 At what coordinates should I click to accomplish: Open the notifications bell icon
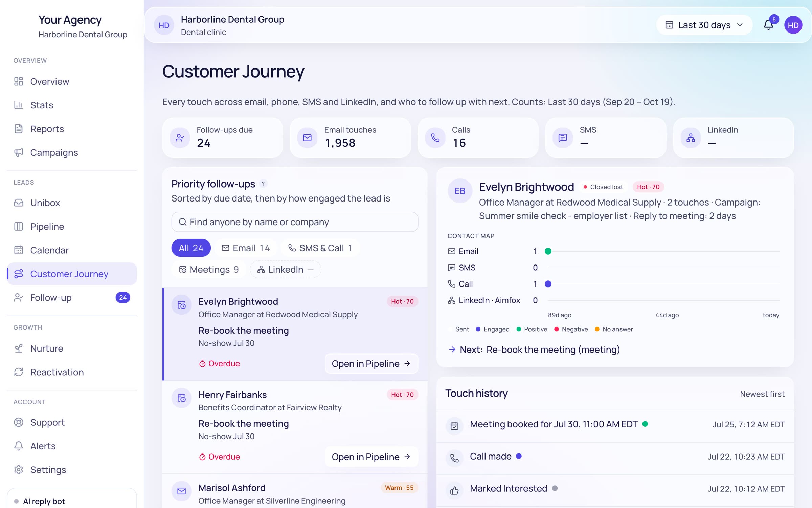pyautogui.click(x=768, y=25)
